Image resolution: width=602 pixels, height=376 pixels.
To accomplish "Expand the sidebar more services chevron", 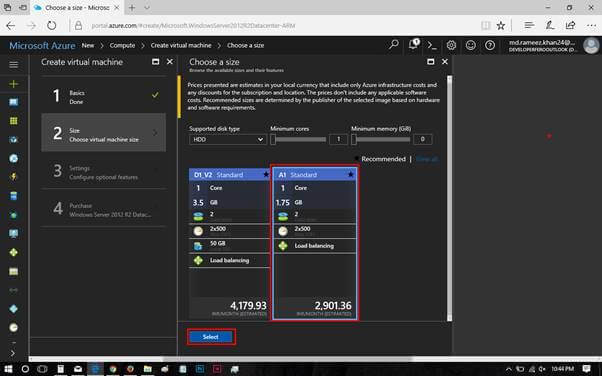I will pos(12,353).
